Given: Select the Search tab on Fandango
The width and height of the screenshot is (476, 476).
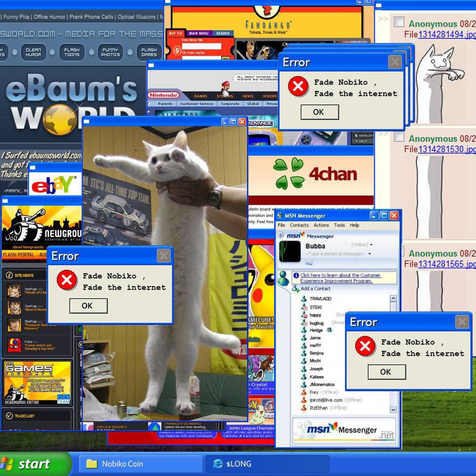Looking at the screenshot, I should point(223,33).
